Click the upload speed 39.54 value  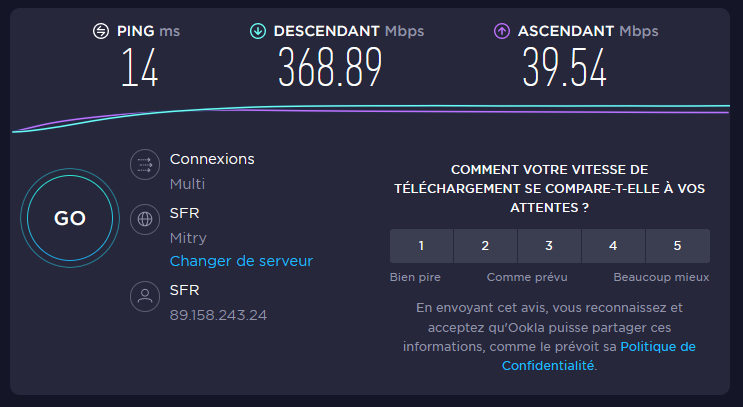(x=565, y=69)
